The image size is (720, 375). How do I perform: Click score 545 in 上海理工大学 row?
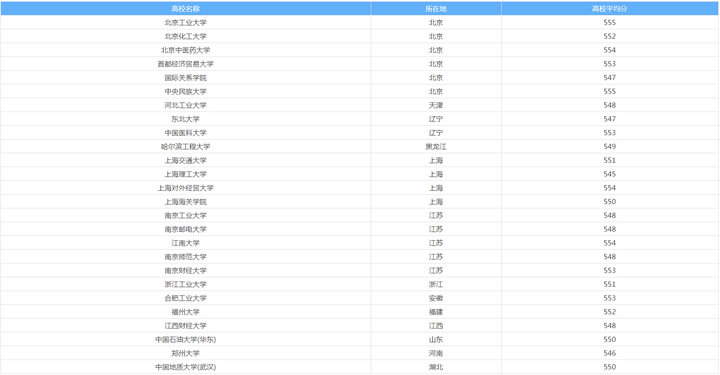(609, 174)
